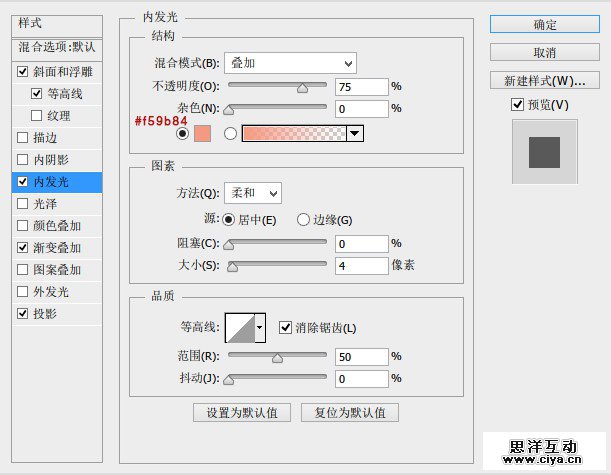Open the gradient picker dropdown arrow

(355, 134)
